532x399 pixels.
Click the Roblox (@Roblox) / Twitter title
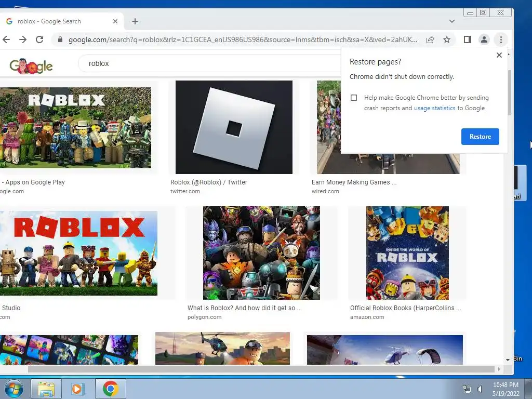(209, 182)
